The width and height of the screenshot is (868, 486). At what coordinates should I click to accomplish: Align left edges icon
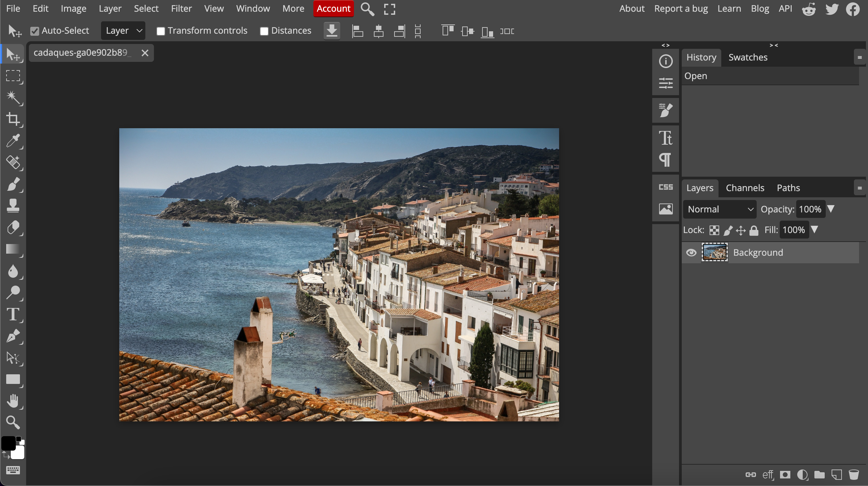point(357,31)
